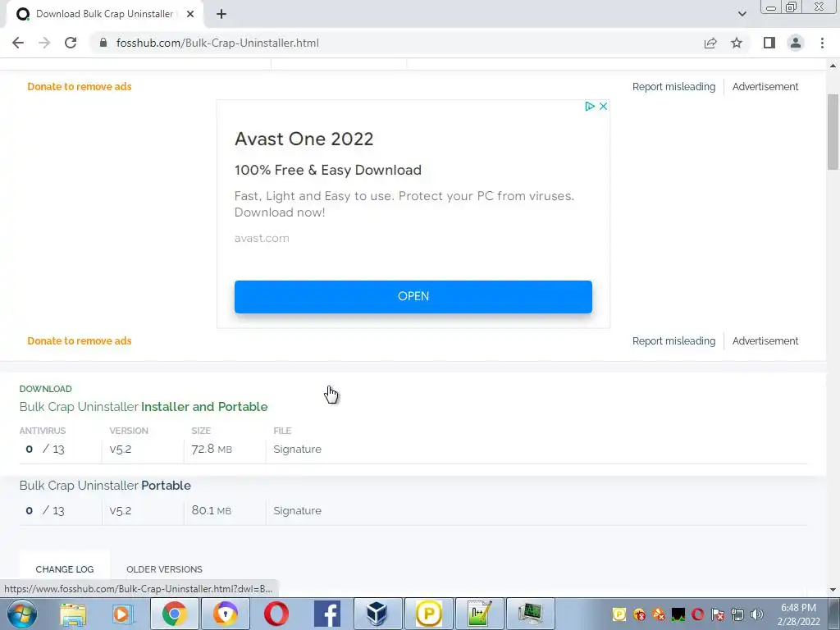Bookmark this page with the star
Image resolution: width=840 pixels, height=630 pixels.
[737, 43]
